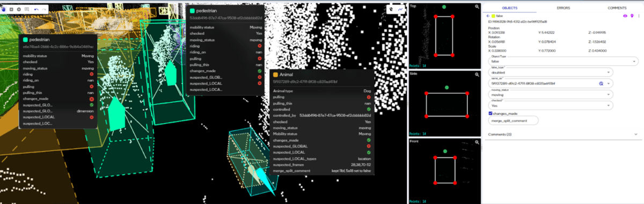Click the orange swatch on the Animal card
644x204 pixels.
(x=275, y=75)
